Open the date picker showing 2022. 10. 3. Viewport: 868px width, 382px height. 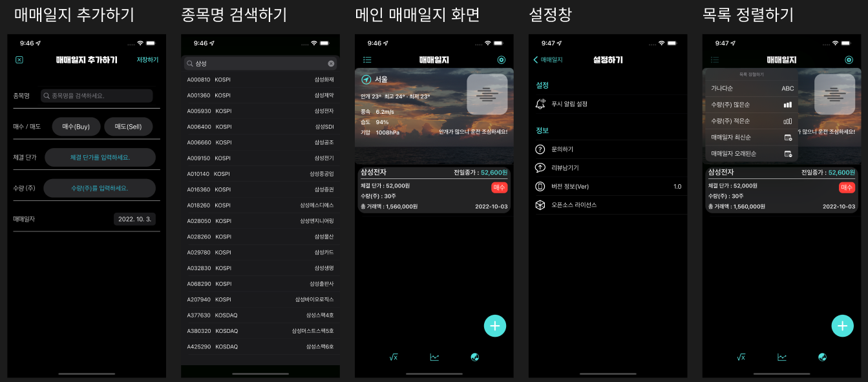coord(134,219)
